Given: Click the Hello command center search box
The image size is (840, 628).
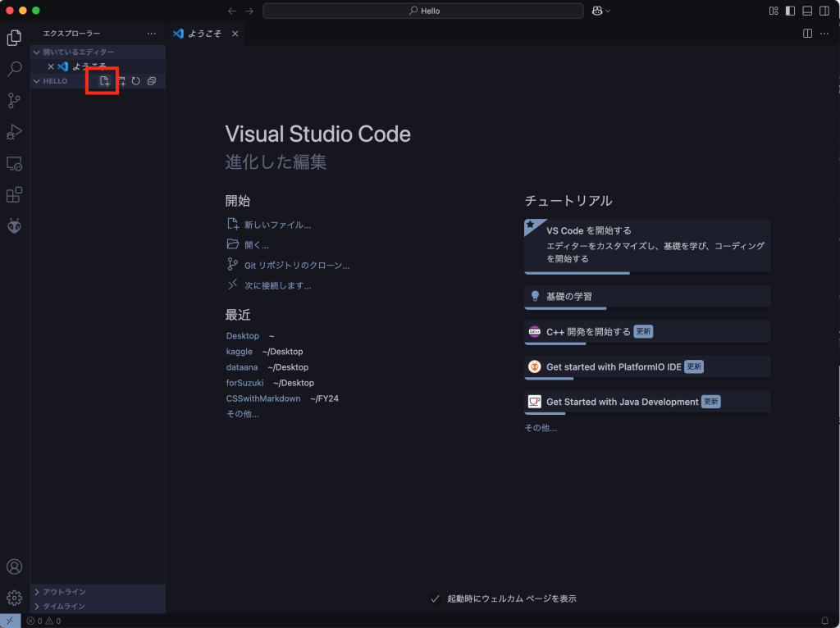Looking at the screenshot, I should pyautogui.click(x=423, y=11).
